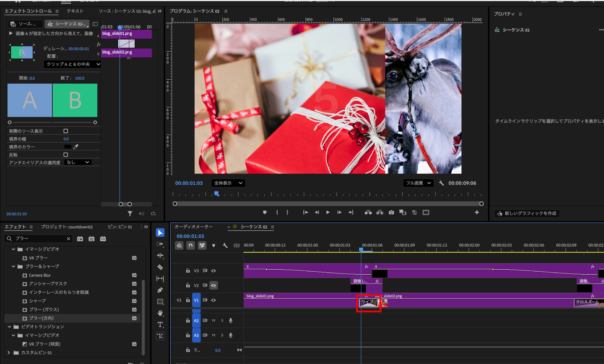The height and width of the screenshot is (364, 604).
Task: Check the 反転 checkbox
Action: (x=65, y=155)
